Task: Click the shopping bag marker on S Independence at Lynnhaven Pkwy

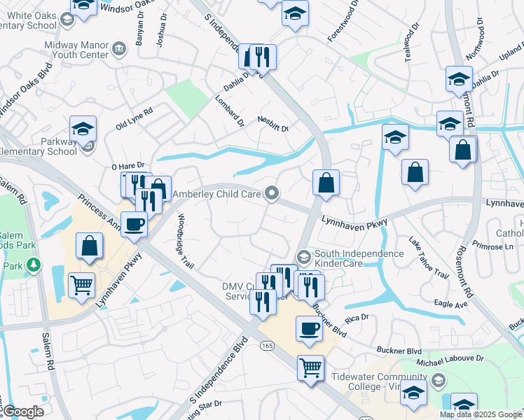Action: point(326,182)
